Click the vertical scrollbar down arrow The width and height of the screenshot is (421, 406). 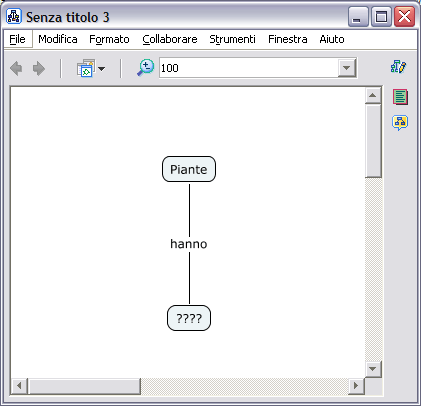(373, 369)
